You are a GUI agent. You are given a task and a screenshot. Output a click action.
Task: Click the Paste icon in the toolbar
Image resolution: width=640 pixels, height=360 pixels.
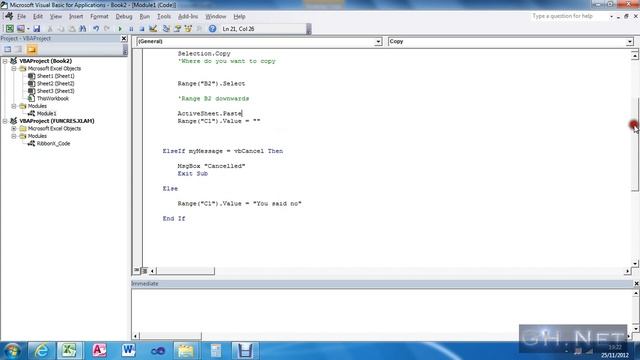pyautogui.click(x=72, y=29)
